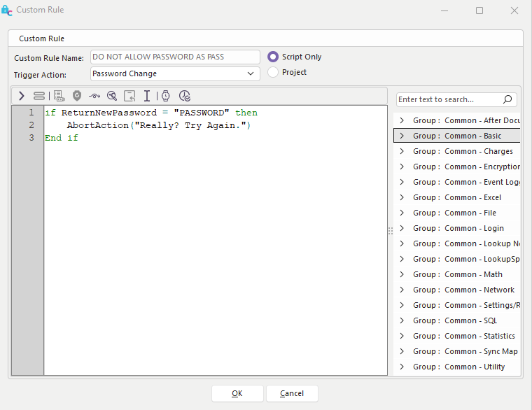The image size is (532, 410).
Task: Click the clock with checkmark icon
Action: click(184, 96)
